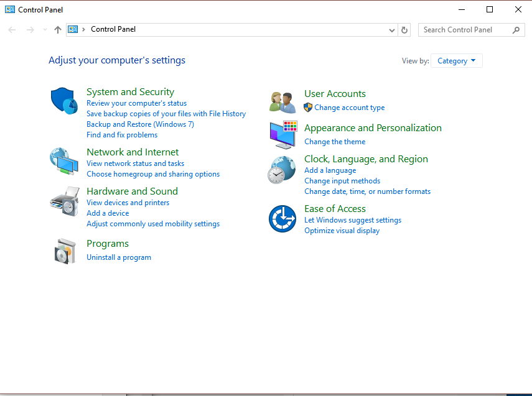Open the System and Security shield icon
The image size is (532, 396).
pos(64,101)
